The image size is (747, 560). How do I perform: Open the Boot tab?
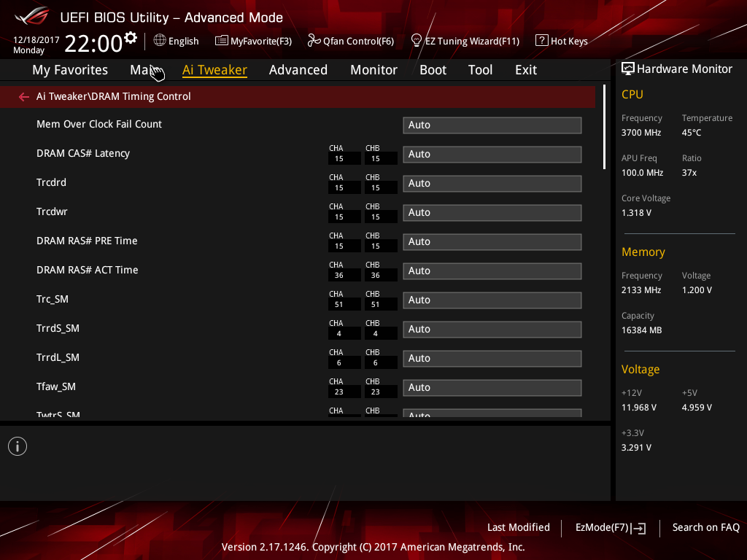(x=433, y=70)
